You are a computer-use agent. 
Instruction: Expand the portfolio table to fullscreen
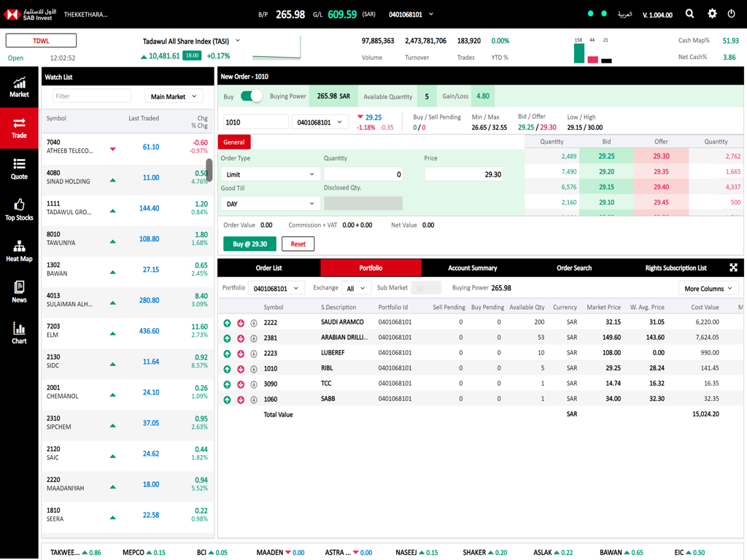pyautogui.click(x=733, y=268)
